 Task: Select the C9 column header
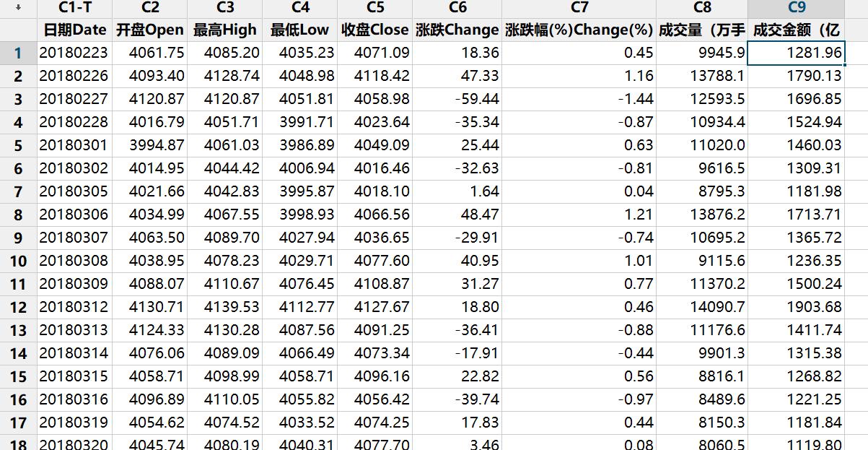[x=797, y=9]
